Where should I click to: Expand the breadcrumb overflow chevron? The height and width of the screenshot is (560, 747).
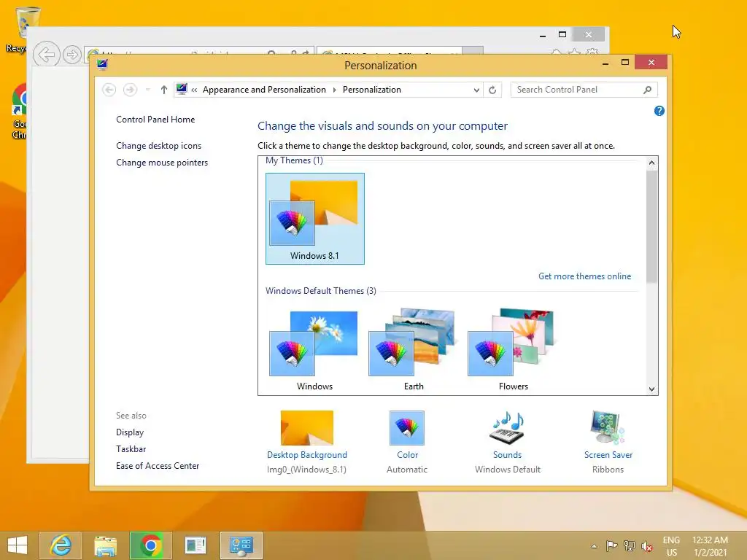pyautogui.click(x=194, y=90)
